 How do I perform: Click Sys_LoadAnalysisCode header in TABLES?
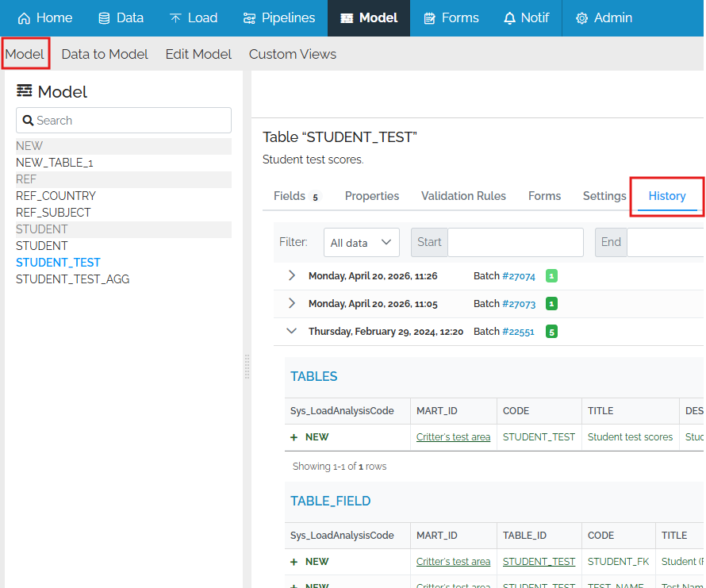[342, 411]
